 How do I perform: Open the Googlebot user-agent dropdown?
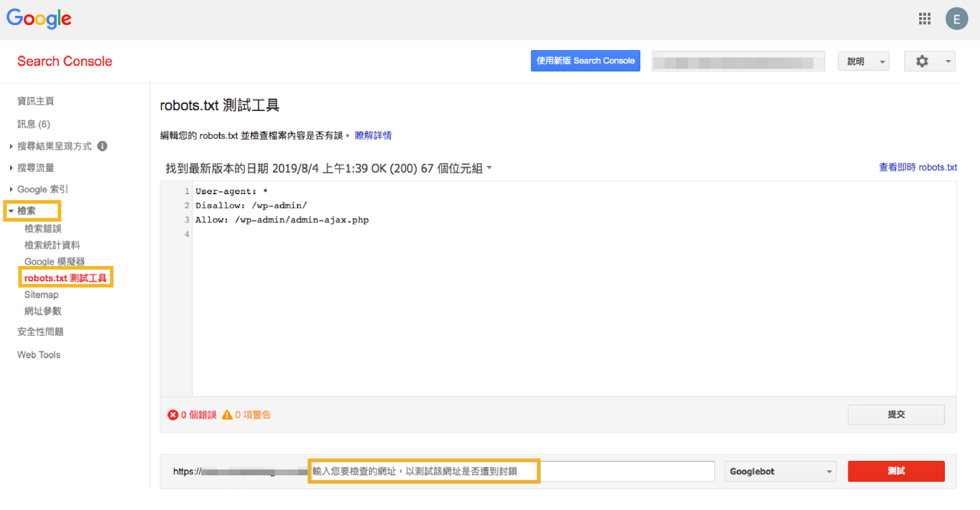(780, 471)
